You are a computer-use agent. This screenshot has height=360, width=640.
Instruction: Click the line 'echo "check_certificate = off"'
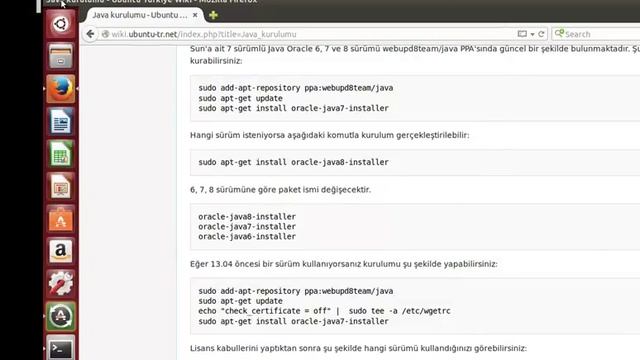(x=324, y=311)
